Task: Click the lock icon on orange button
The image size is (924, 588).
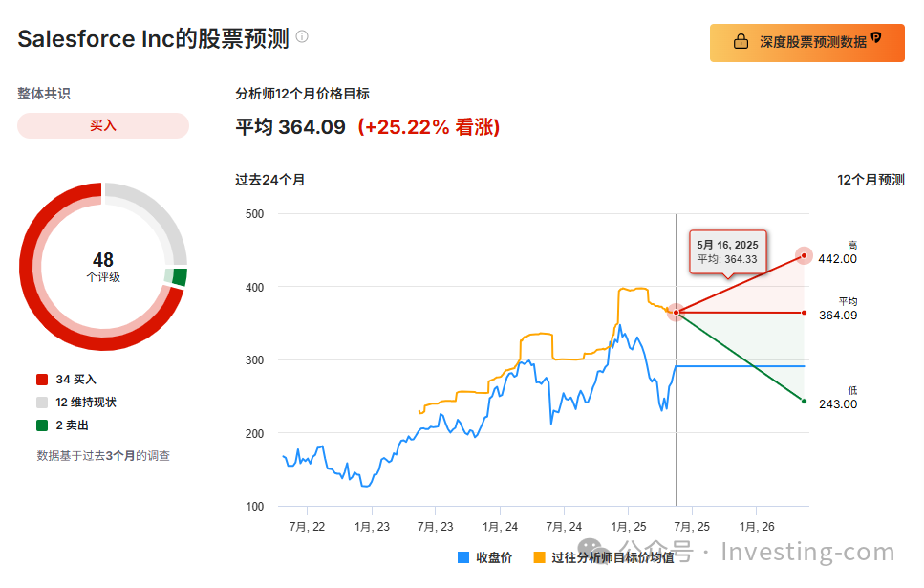Action: pos(741,42)
